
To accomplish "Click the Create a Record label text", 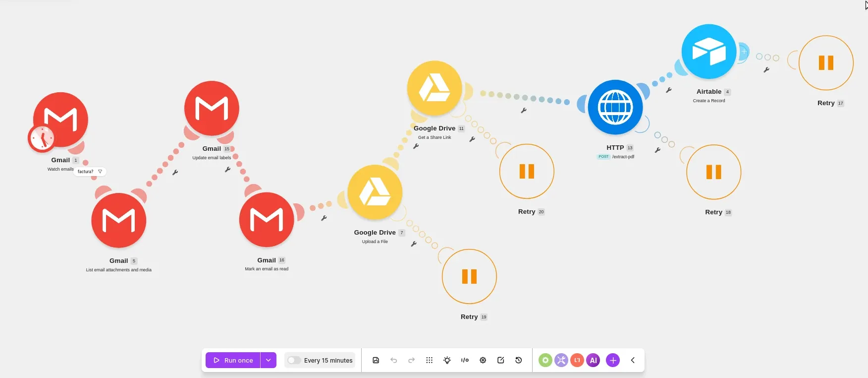I will 709,101.
